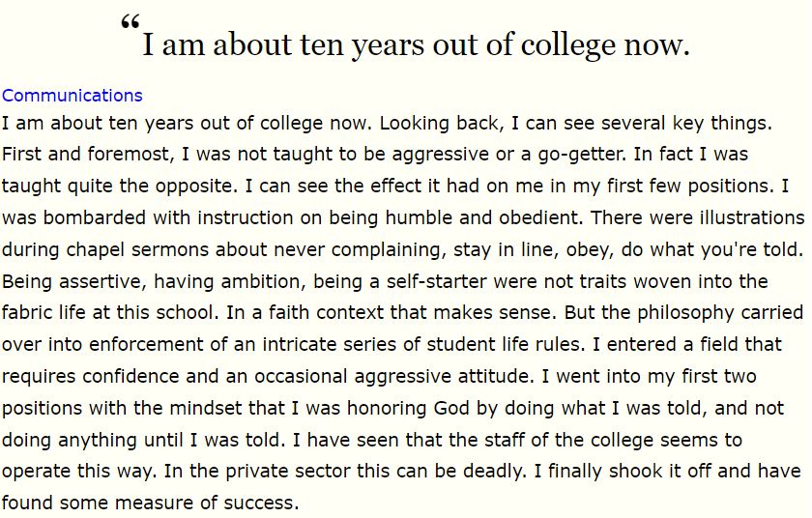Image resolution: width=812 pixels, height=518 pixels.
Task: Open the Communications link
Action: (72, 96)
